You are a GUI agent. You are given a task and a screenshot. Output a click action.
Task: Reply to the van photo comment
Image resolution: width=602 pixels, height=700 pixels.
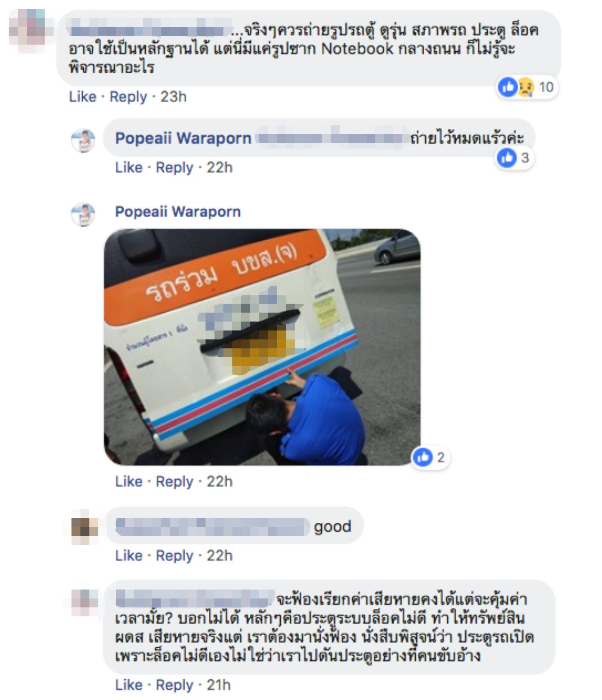(174, 481)
